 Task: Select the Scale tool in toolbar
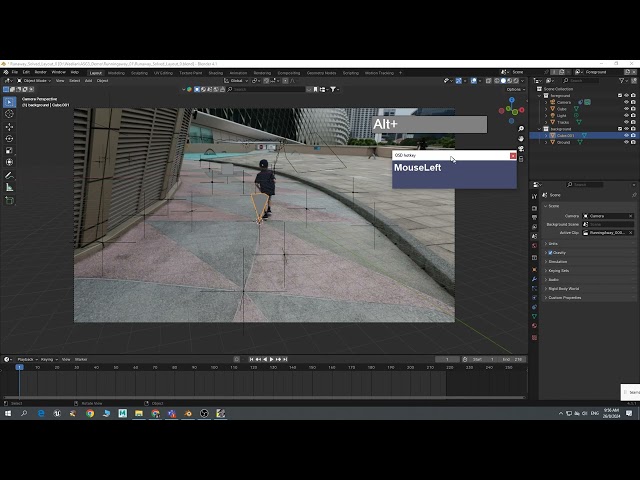(9, 151)
